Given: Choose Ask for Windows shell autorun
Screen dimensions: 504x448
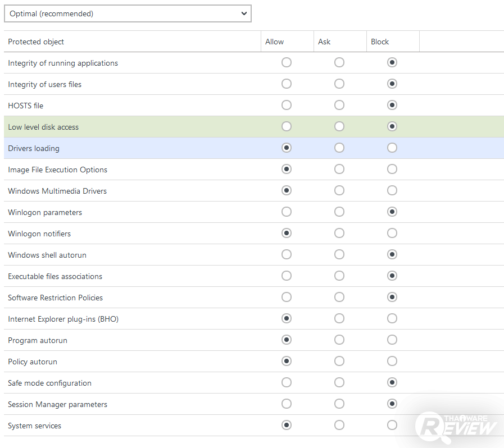Looking at the screenshot, I should [339, 254].
